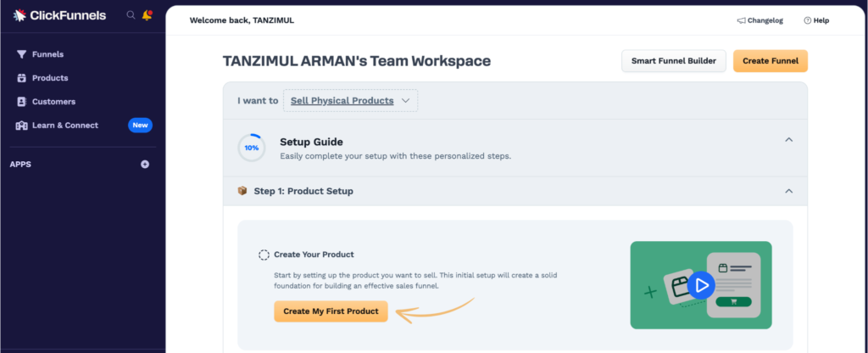The height and width of the screenshot is (353, 868).
Task: Click the Step 1 package emoji icon
Action: coord(242,191)
